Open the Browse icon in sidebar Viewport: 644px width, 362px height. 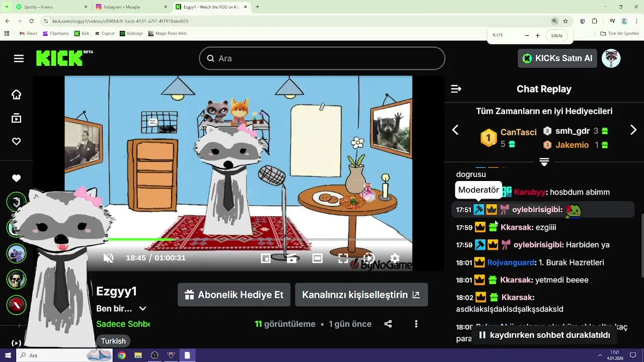[x=17, y=118]
